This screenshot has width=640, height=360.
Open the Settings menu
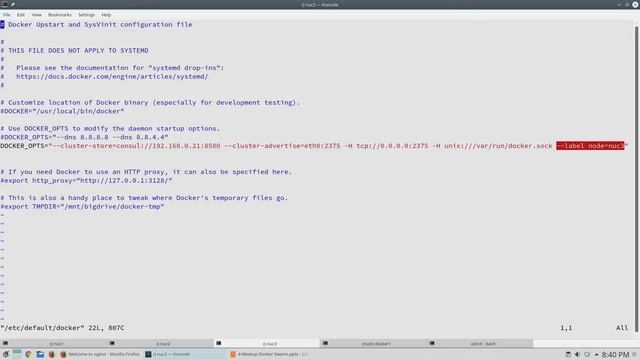(86, 15)
